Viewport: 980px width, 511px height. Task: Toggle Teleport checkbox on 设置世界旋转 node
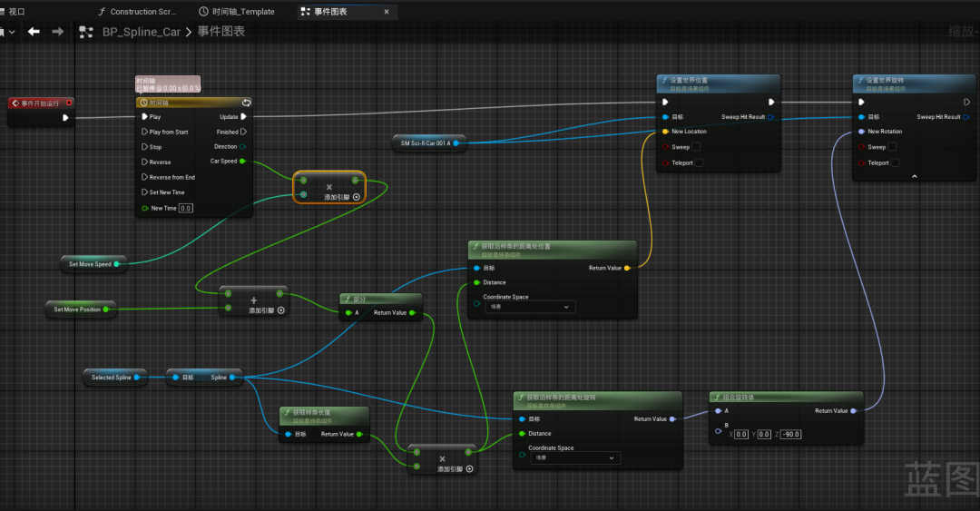coord(895,162)
